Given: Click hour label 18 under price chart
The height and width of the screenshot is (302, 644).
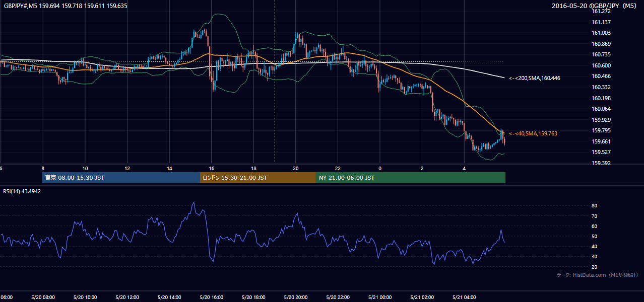Looking at the screenshot, I should (x=254, y=168).
